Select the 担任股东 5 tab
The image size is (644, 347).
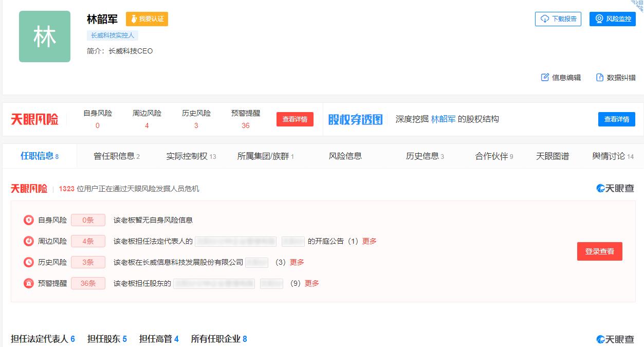[x=107, y=339]
